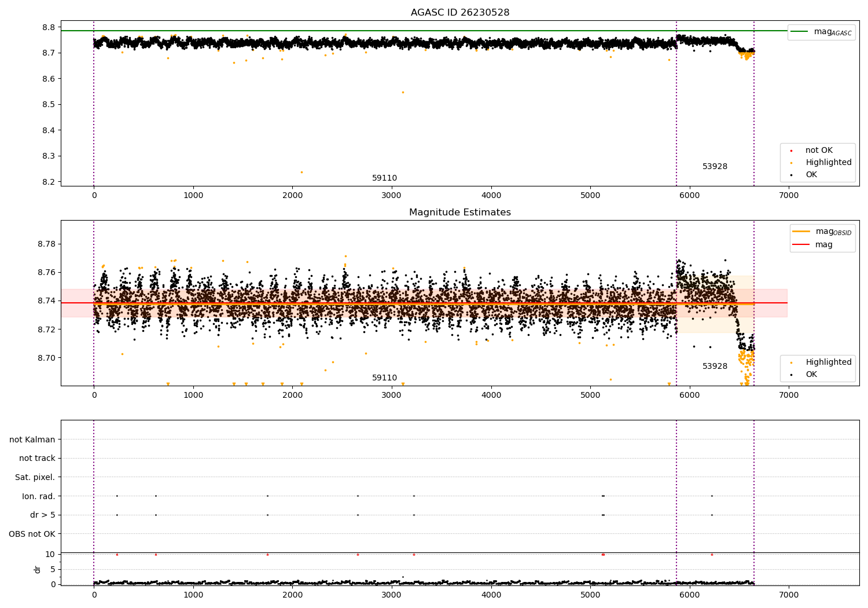
Task: Click the orange outlier point near 8.55 in top plot
Action: pos(403,92)
